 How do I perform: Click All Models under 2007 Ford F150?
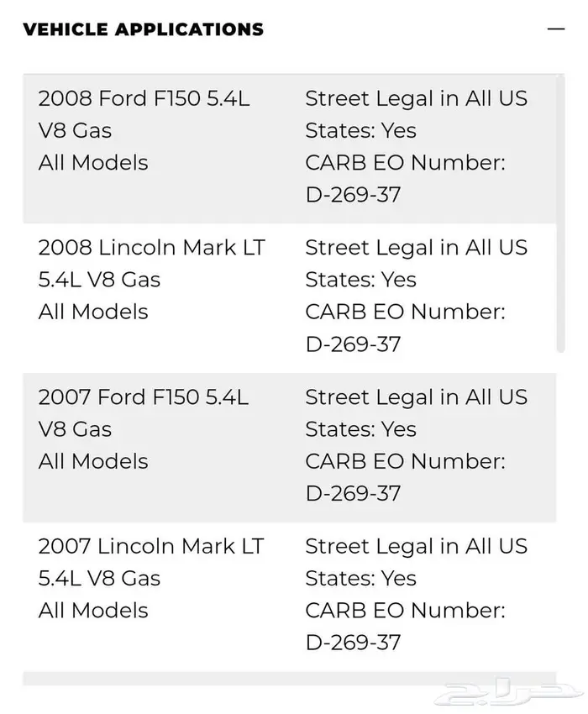(92, 461)
